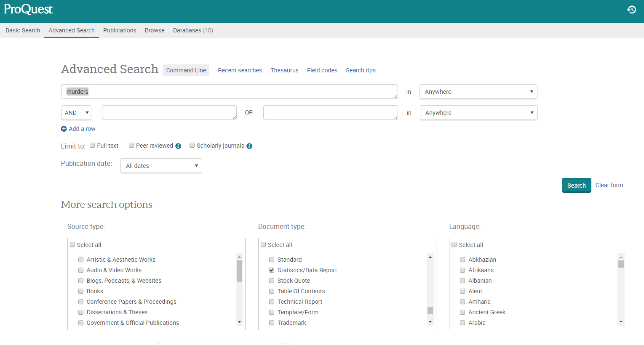Select the Arabic language checkbox
Screen dimensions: 644x345
(462, 323)
